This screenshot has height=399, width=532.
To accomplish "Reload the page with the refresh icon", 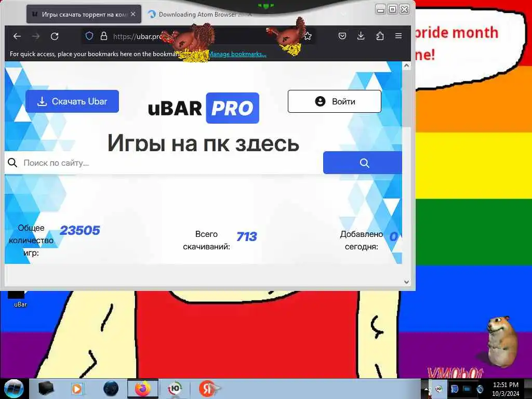I will click(55, 36).
